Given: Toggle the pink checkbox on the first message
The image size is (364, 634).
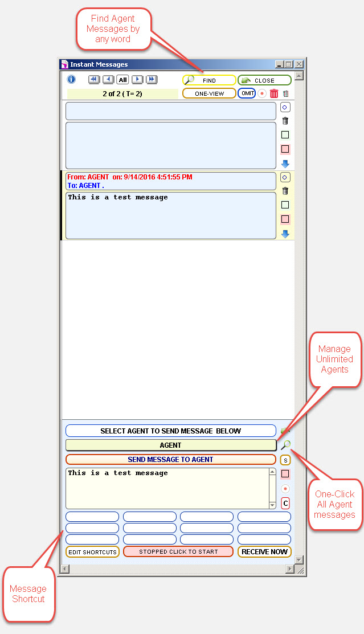Looking at the screenshot, I should click(x=285, y=149).
